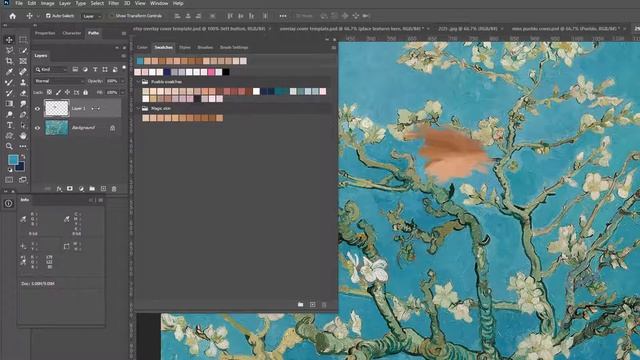
Task: Open the Swatches panel flyout menu
Action: tap(333, 47)
